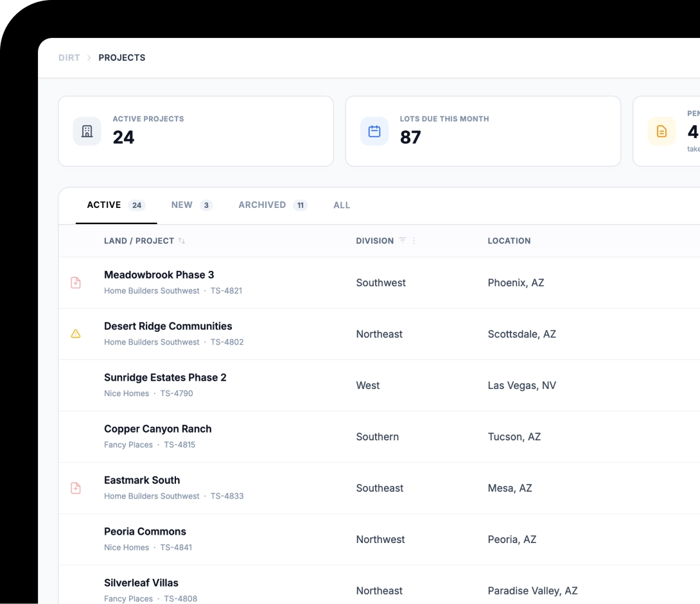700x604 pixels.
Task: Click the Lots Due This Month value 87
Action: 410,137
